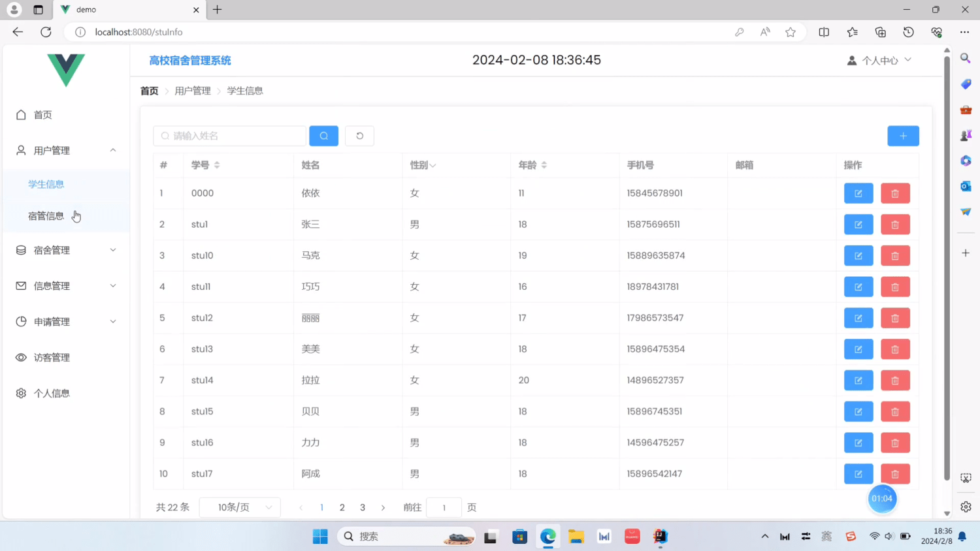Delete student 依依 using the trash icon
The image size is (980, 551).
895,193
